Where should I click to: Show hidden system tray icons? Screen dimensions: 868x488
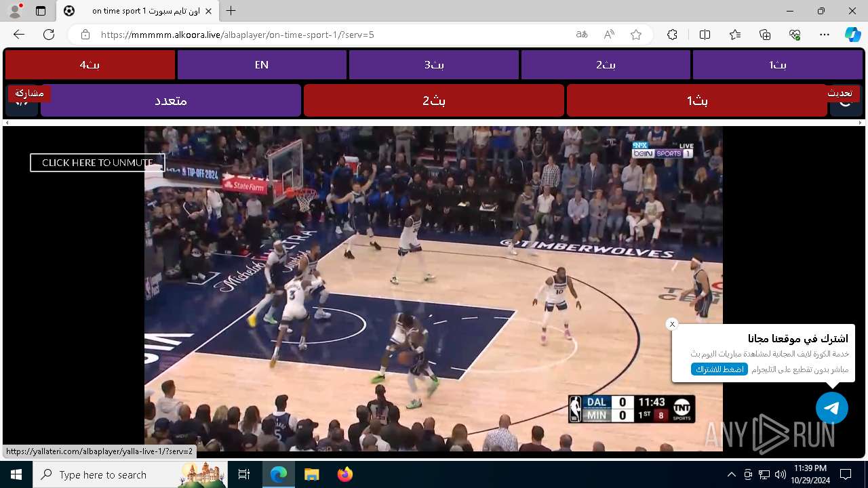click(x=731, y=474)
